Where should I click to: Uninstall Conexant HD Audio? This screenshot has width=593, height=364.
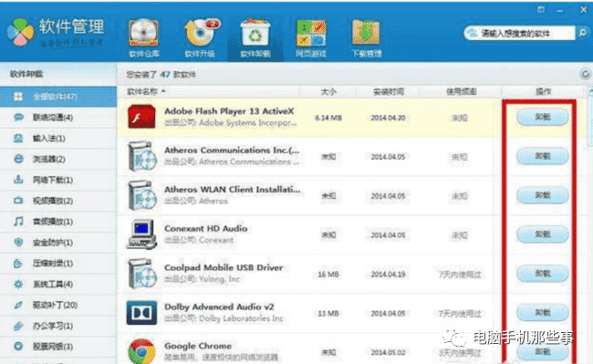coord(542,234)
